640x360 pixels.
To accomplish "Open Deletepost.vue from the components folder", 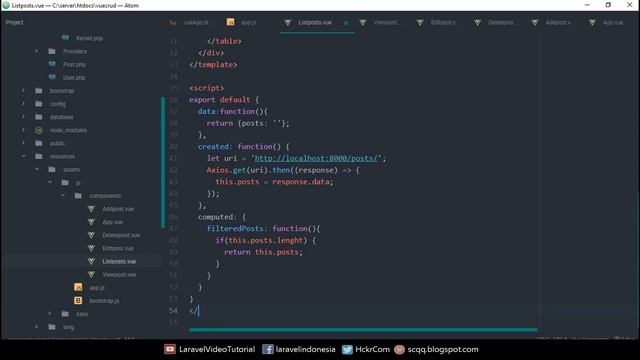I will [x=121, y=235].
